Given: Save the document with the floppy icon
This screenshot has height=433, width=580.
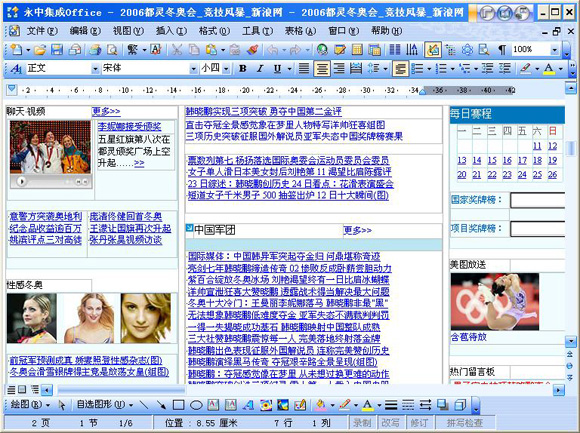Looking at the screenshot, I should 57,49.
